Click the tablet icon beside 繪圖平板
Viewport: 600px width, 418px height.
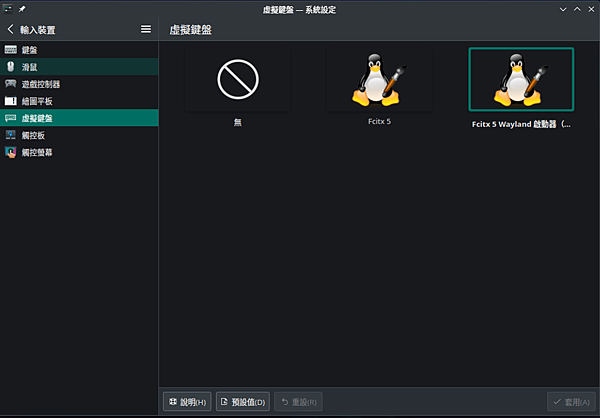10,101
